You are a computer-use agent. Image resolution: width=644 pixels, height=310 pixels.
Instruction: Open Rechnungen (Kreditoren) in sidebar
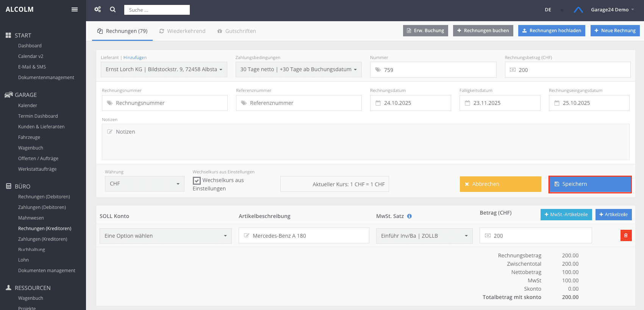click(x=45, y=229)
